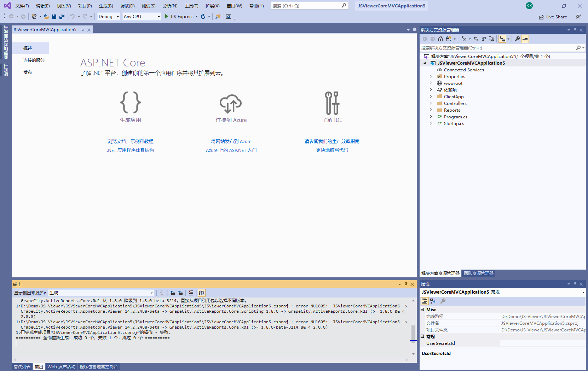Click the Save single-disk icon
The width and height of the screenshot is (588, 371).
[54, 16]
